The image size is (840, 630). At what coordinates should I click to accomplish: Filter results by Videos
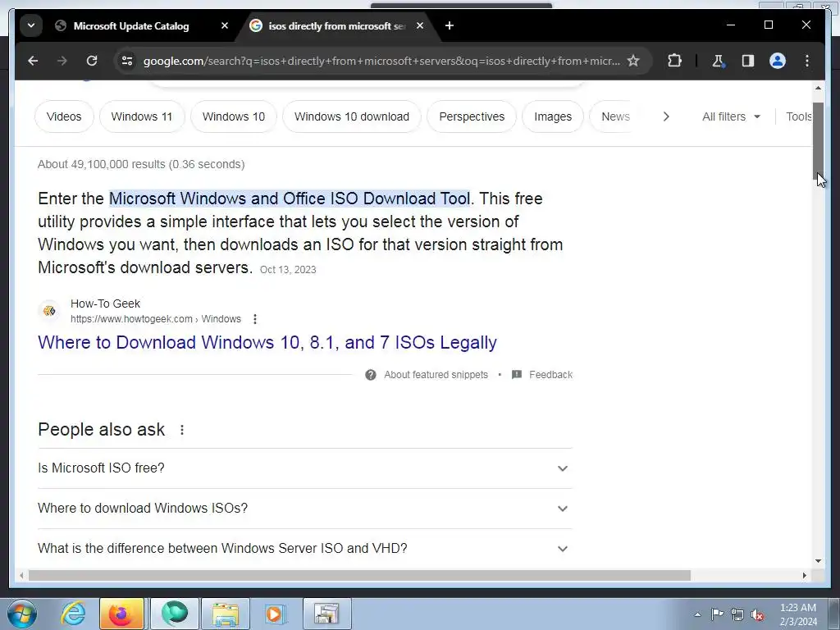[64, 116]
